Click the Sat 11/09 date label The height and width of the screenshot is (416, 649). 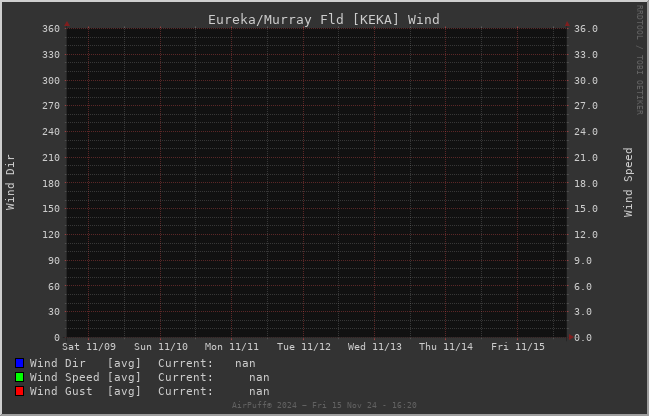tap(89, 346)
